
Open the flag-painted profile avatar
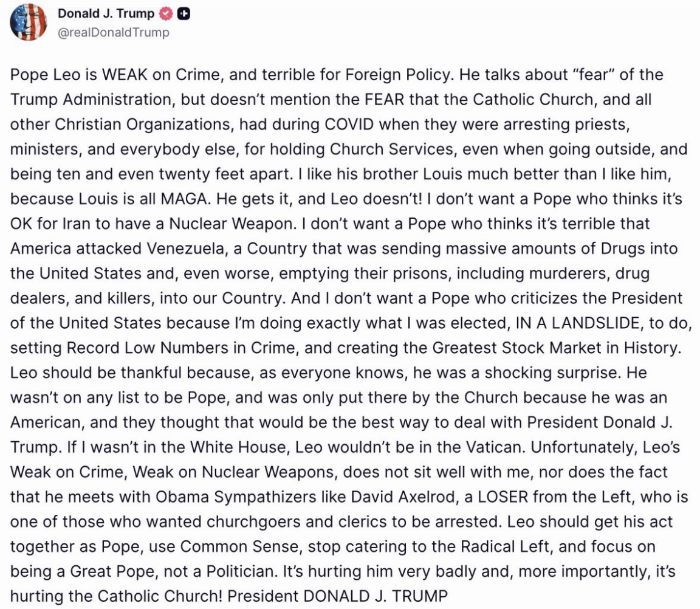29,22
